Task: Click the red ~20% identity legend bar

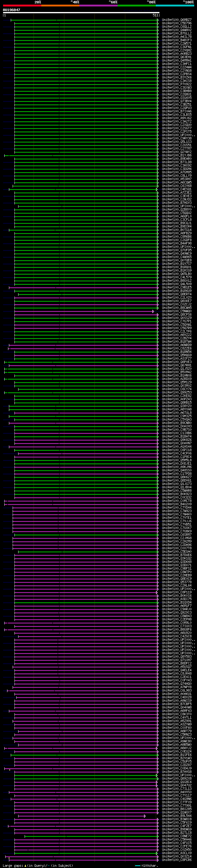Action: [x=22, y=6]
